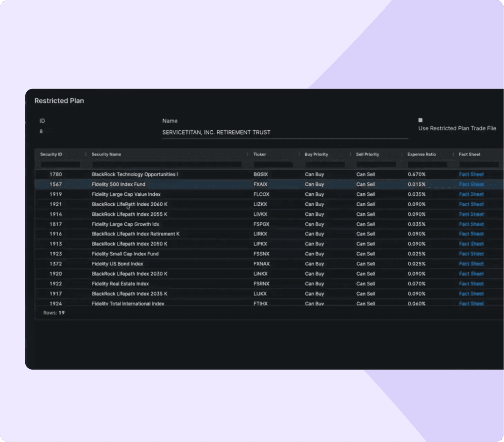Click the Fact Sheet column header
Viewport: 504px width, 442px height.
469,154
